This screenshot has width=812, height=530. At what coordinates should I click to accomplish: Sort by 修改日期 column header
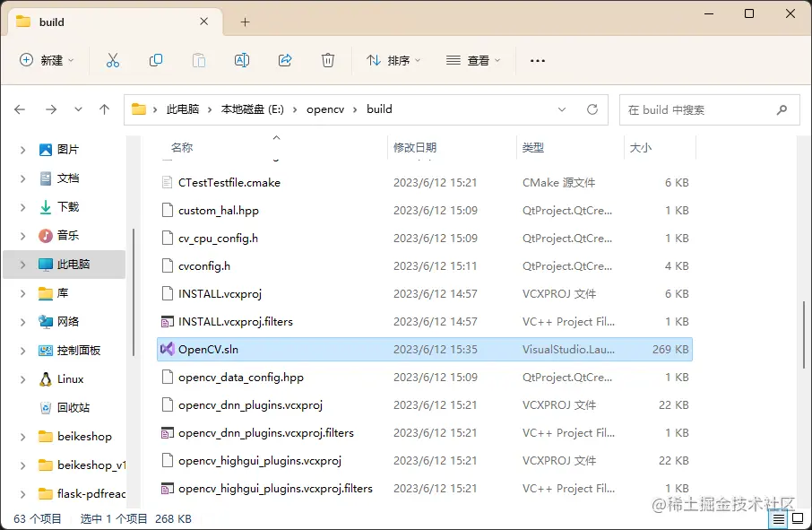415,148
